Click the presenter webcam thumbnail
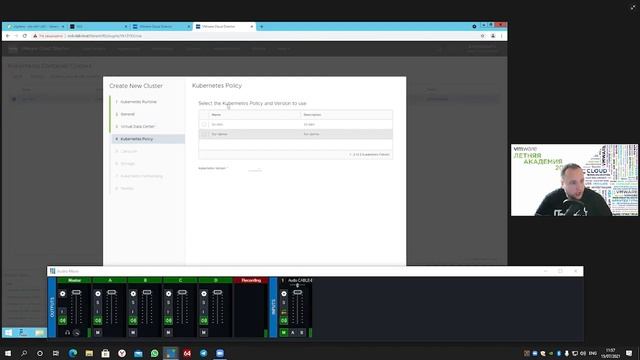The height and width of the screenshot is (360, 640). click(x=574, y=180)
